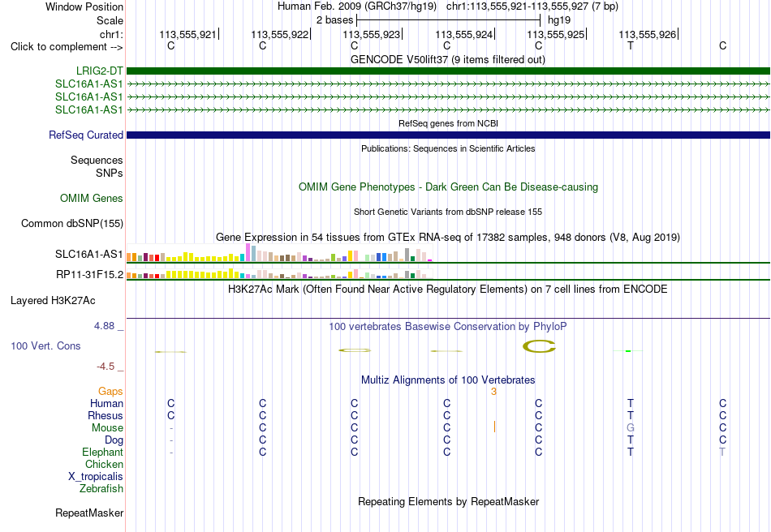Image resolution: width=771 pixels, height=532 pixels.
Task: Click the orange Gaps number 3
Action: 493,392
